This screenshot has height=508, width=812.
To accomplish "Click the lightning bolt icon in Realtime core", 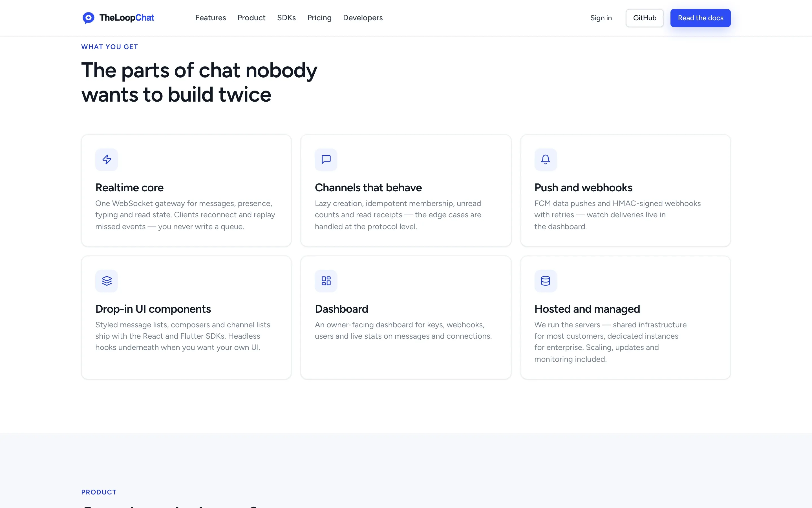I will click(107, 159).
